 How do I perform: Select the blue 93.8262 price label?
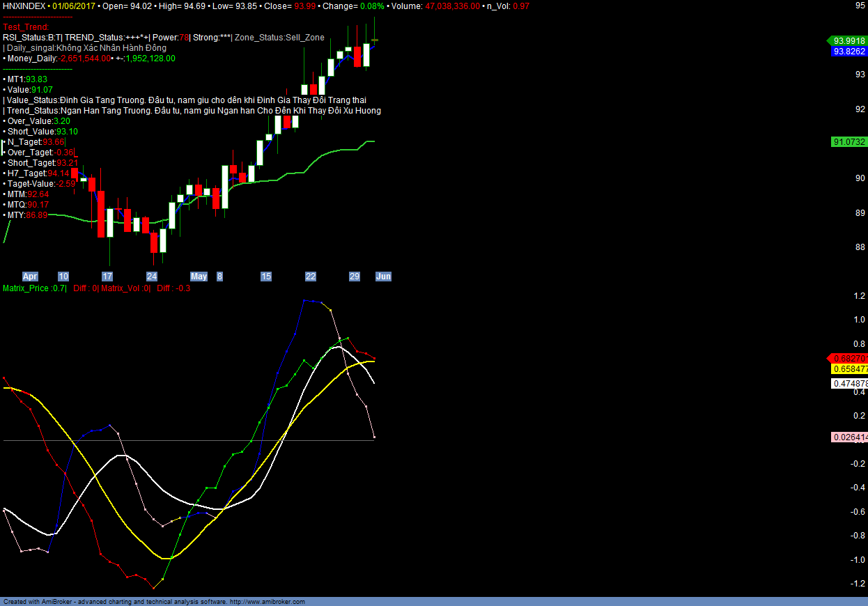pos(849,52)
